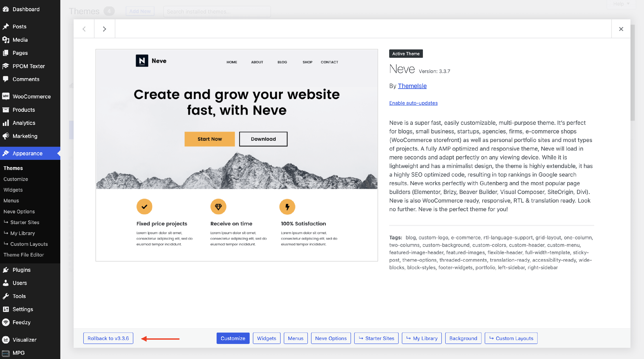Expand the Help dropdown tab

[621, 4]
